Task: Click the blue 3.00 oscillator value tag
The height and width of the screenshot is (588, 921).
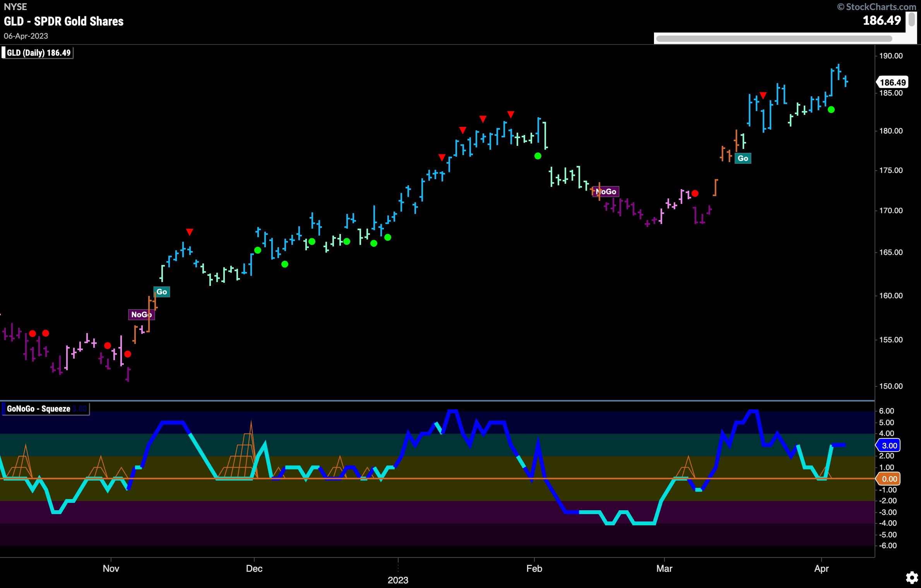Action: 889,445
